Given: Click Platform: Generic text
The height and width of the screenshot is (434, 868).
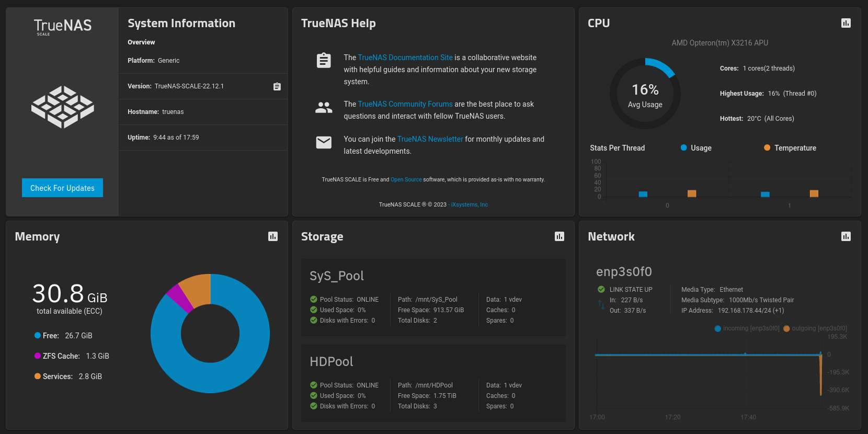Looking at the screenshot, I should [154, 61].
